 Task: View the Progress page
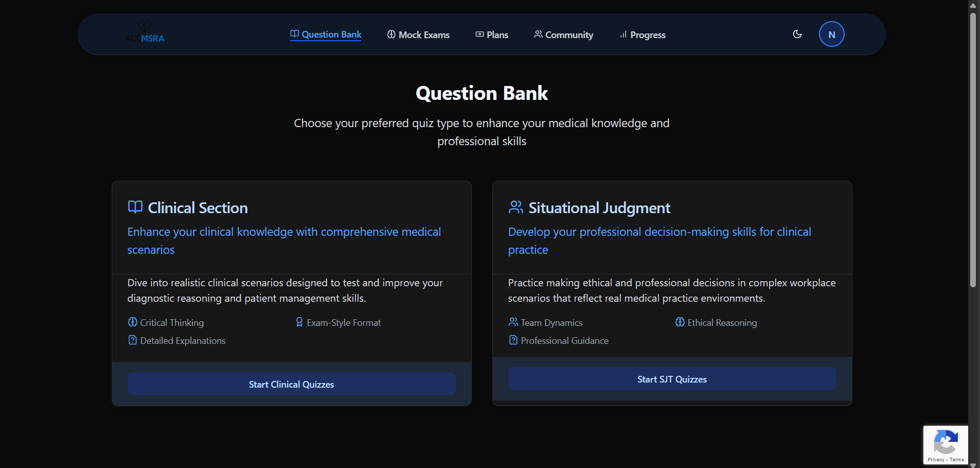(x=643, y=34)
